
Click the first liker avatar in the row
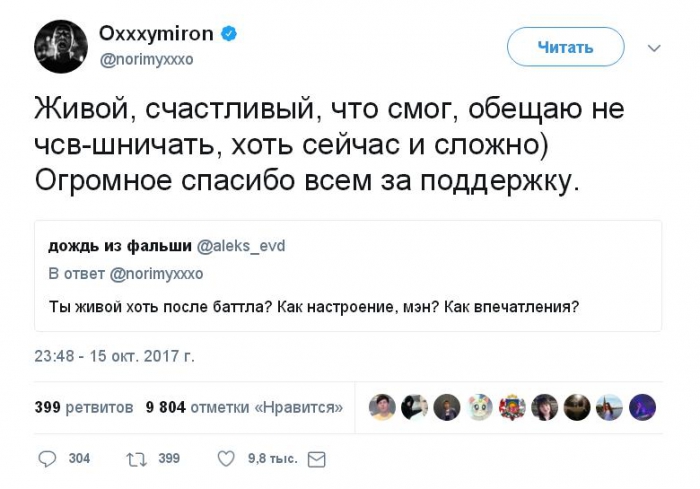tap(382, 407)
